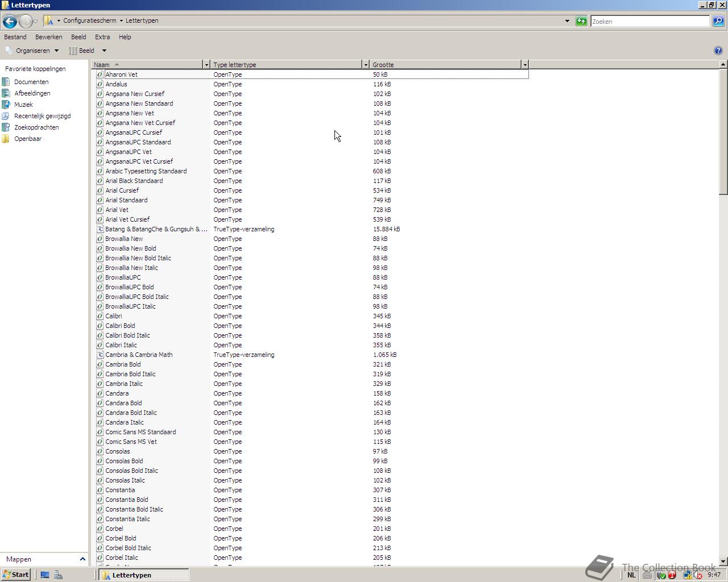728x582 pixels.
Task: Click the scroll up arrow of list
Action: (x=723, y=64)
